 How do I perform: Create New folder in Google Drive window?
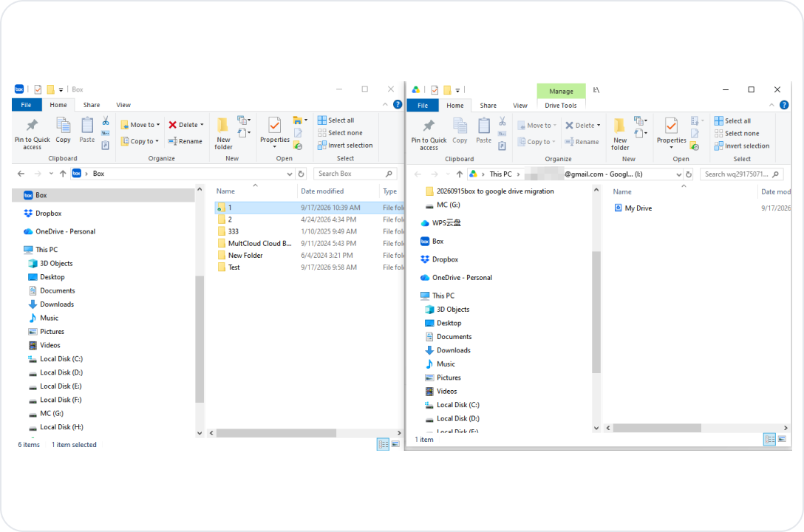(620, 134)
